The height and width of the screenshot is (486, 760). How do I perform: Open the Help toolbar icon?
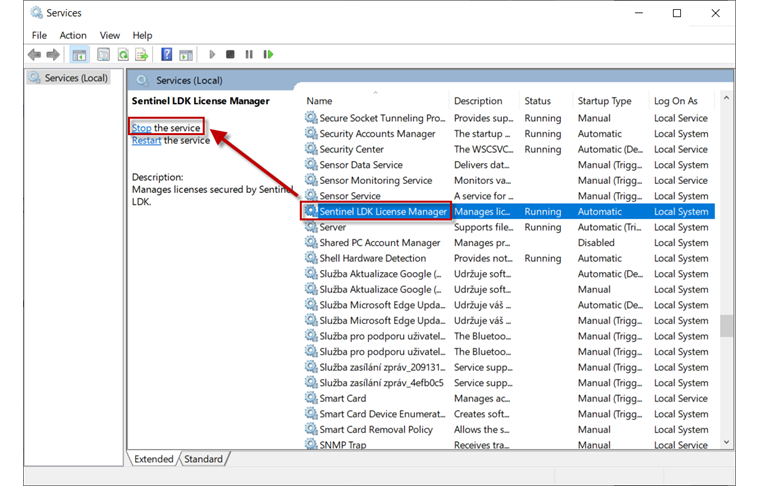(x=167, y=55)
